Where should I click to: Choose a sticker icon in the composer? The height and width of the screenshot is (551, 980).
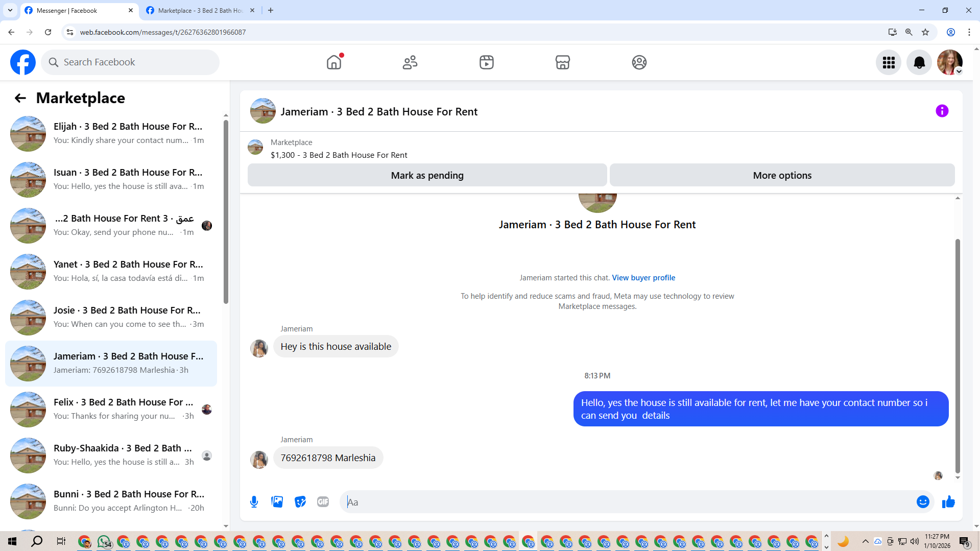click(300, 502)
